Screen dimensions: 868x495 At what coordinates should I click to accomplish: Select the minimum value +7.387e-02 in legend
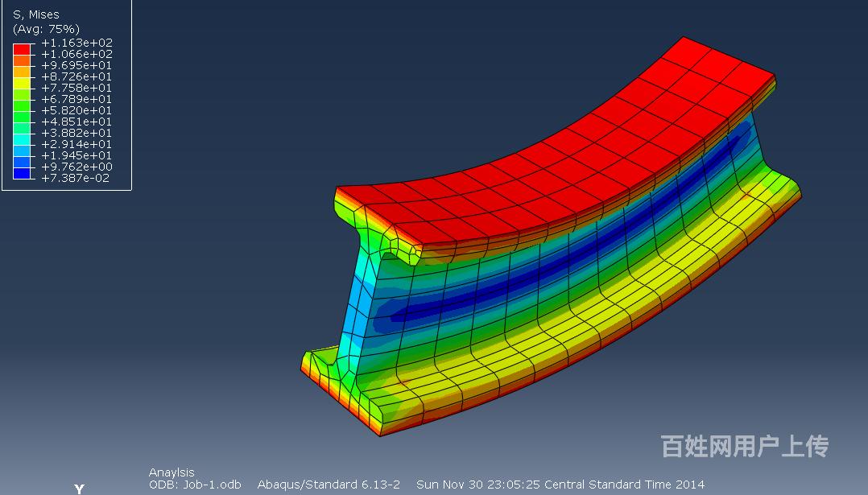(76, 178)
